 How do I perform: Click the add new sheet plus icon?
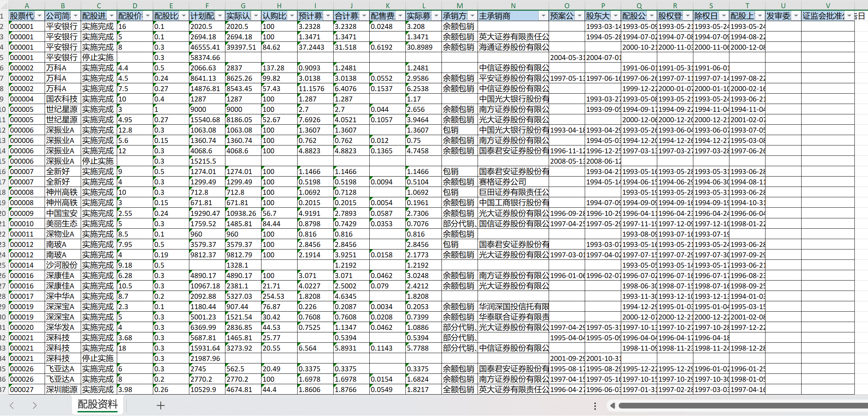(161, 405)
